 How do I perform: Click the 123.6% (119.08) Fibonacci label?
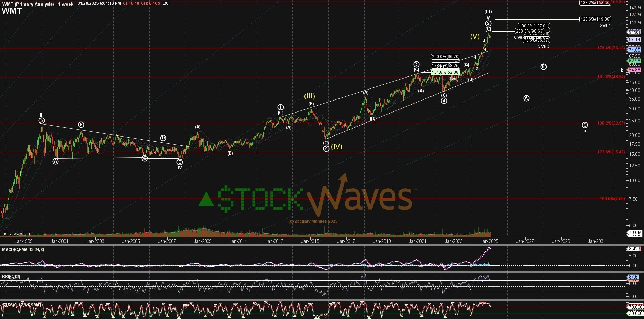pyautogui.click(x=595, y=19)
